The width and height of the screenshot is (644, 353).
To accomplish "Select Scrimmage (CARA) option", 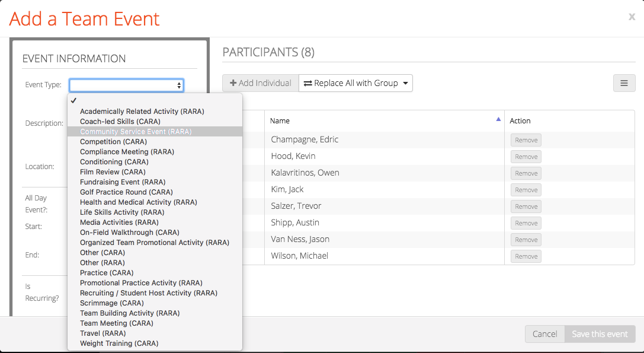I will pos(155,303).
